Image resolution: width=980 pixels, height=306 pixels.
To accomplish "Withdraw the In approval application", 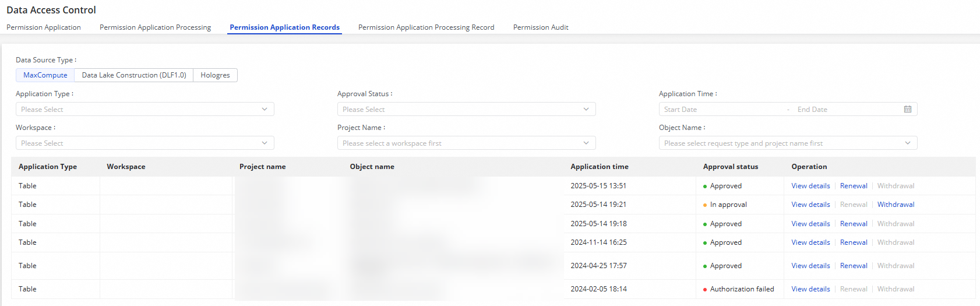I will [896, 205].
